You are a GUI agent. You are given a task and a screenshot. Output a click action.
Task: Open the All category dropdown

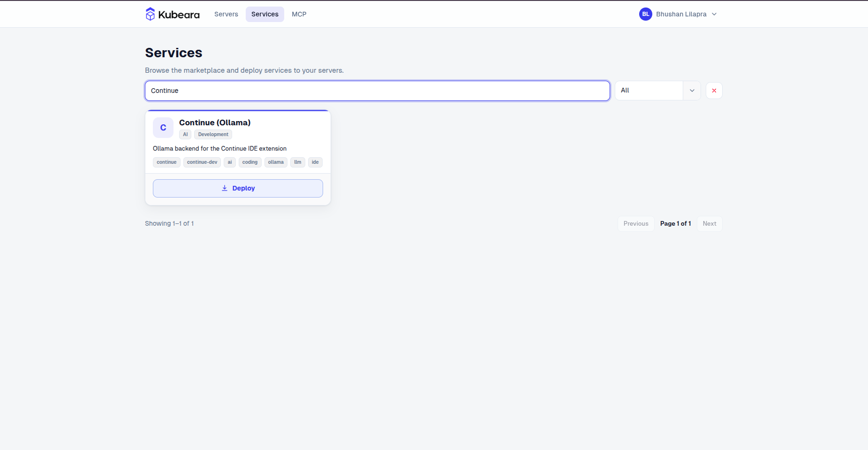tap(657, 91)
